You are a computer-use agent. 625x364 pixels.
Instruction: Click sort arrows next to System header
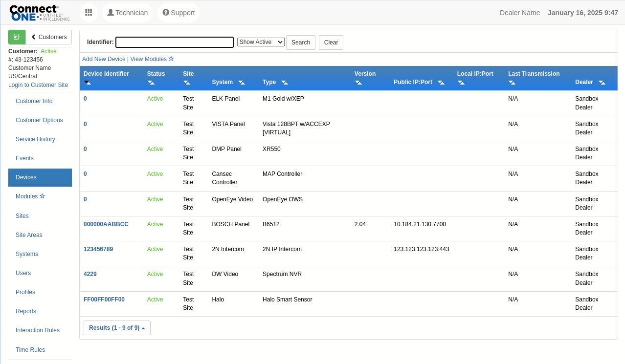click(x=242, y=82)
